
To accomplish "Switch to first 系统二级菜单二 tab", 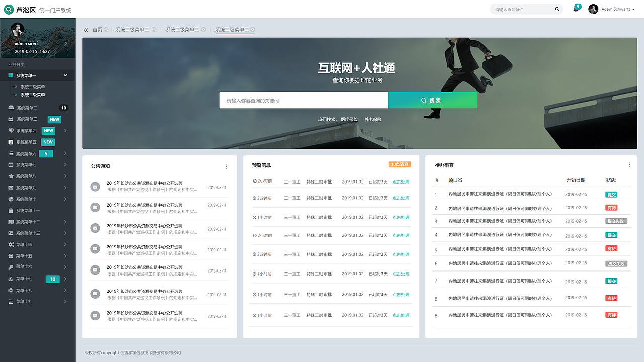I will [132, 30].
